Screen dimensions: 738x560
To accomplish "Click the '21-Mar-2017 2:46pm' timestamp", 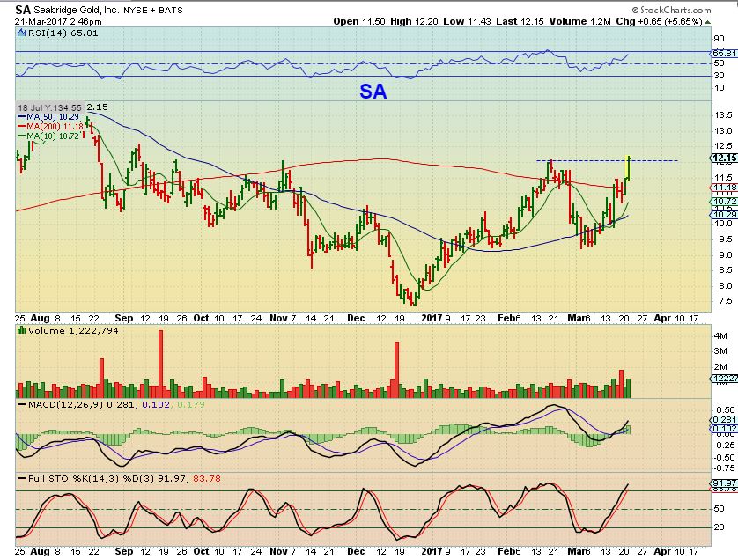I will click(x=58, y=22).
